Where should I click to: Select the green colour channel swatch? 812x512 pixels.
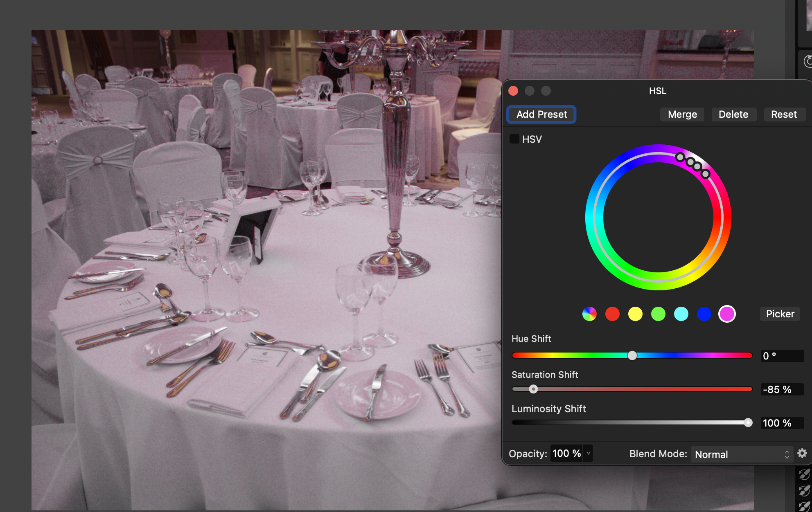point(658,314)
